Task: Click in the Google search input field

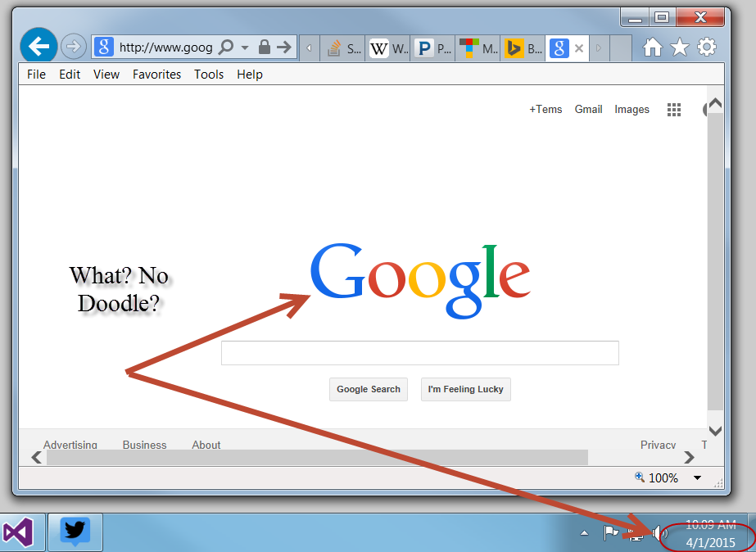Action: (x=419, y=353)
